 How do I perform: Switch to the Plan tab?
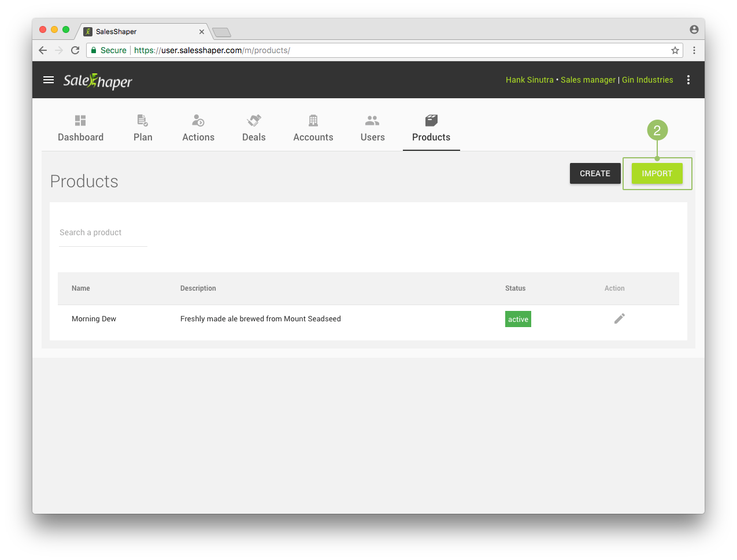tap(143, 128)
